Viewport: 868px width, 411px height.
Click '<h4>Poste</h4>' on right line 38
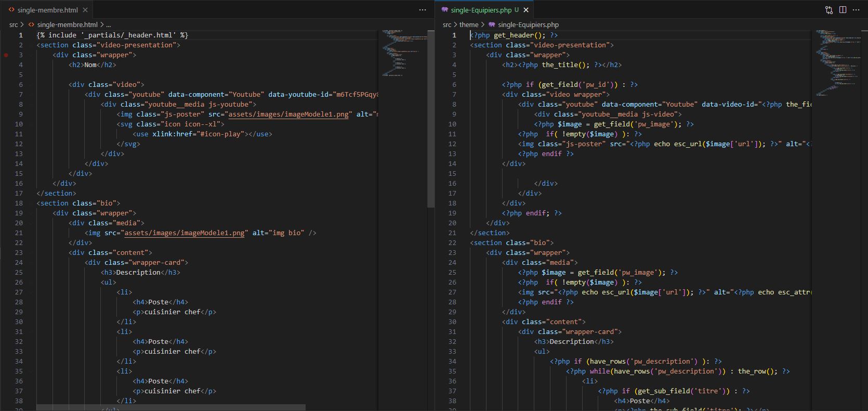[x=642, y=401]
